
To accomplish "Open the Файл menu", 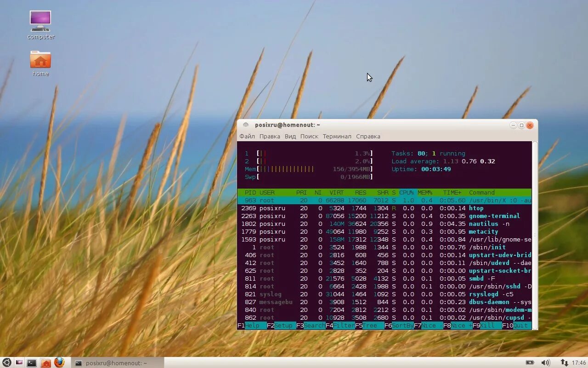I will click(x=247, y=136).
